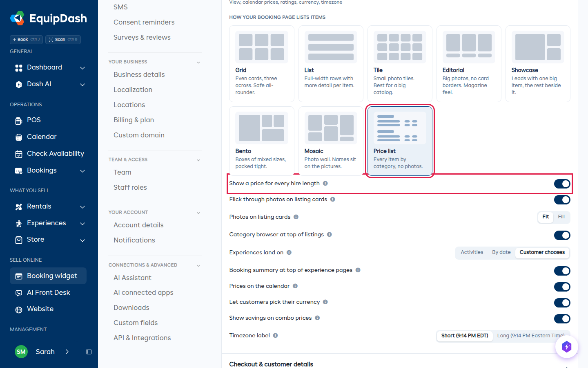The height and width of the screenshot is (368, 588).
Task: Collapse the Team & Access section
Action: pos(198,160)
